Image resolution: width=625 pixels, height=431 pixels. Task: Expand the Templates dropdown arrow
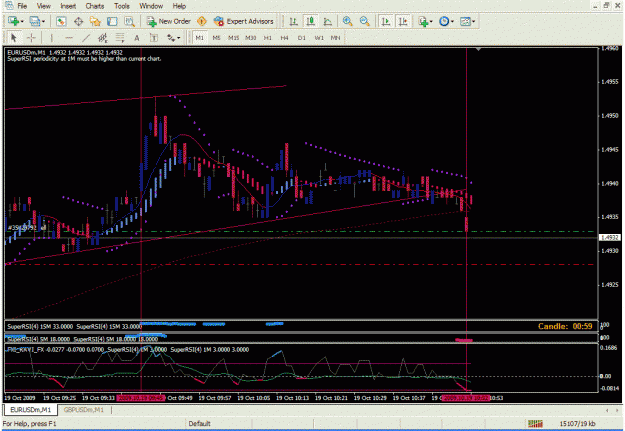[474, 22]
